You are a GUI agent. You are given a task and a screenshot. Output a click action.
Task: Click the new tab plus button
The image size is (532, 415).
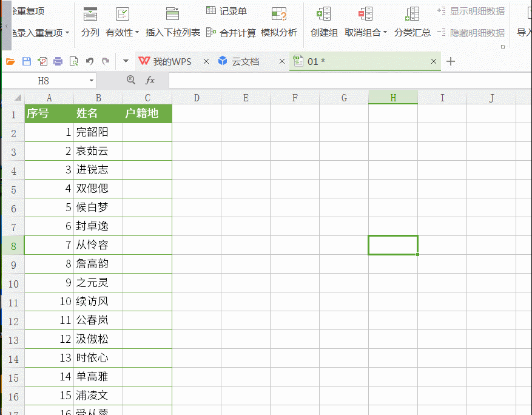coord(452,61)
